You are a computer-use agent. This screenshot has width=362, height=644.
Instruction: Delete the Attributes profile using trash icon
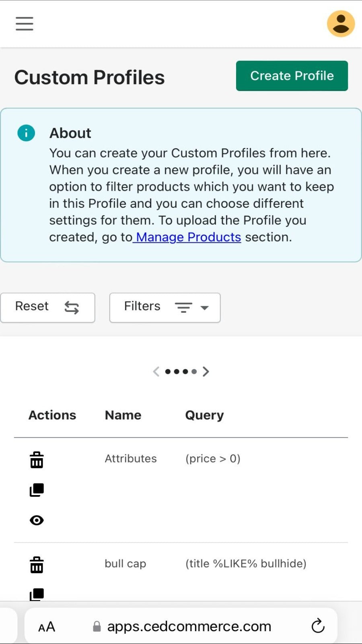pos(37,459)
